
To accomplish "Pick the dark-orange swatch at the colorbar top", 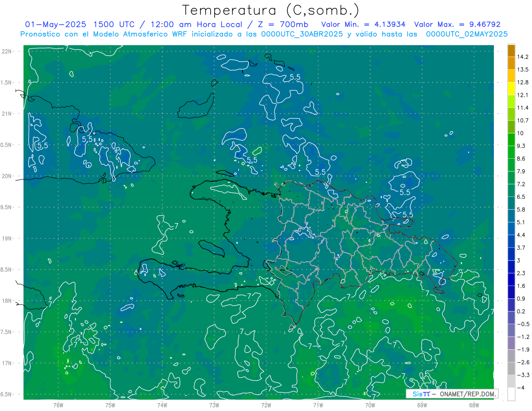I will click(x=511, y=51).
